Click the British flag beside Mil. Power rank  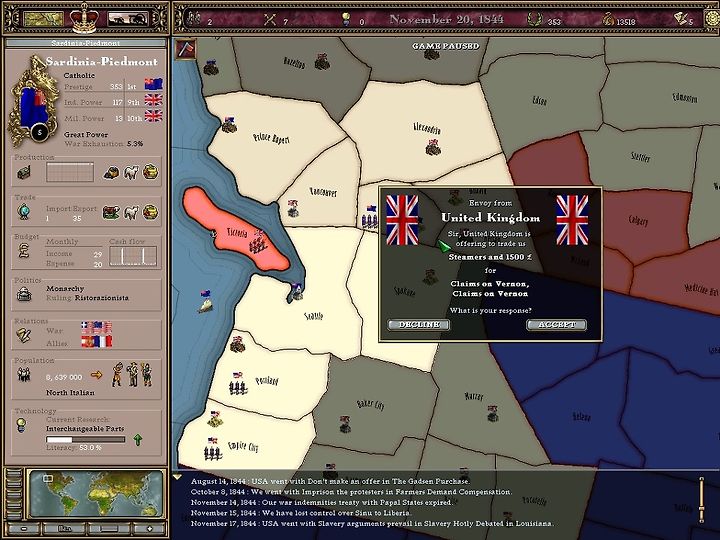(153, 116)
